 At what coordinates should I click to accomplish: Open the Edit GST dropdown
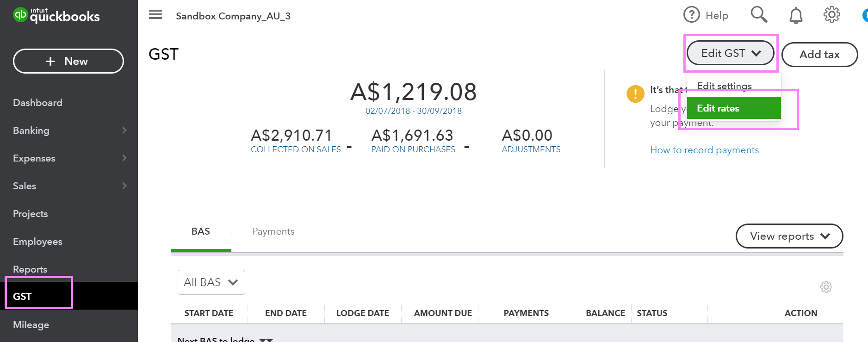(730, 53)
